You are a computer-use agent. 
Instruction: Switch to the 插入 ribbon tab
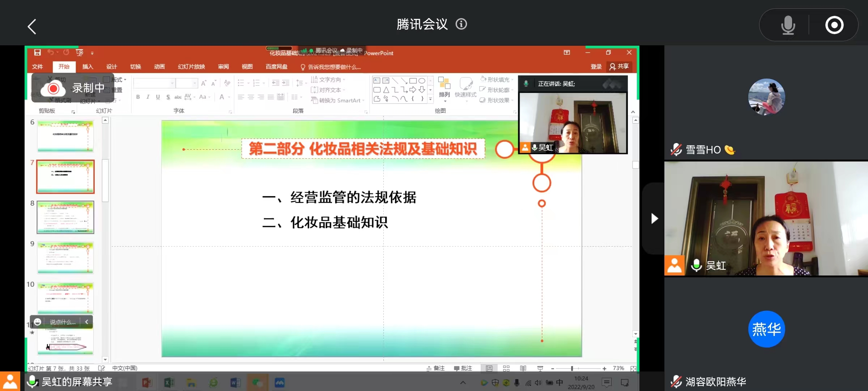coord(88,67)
